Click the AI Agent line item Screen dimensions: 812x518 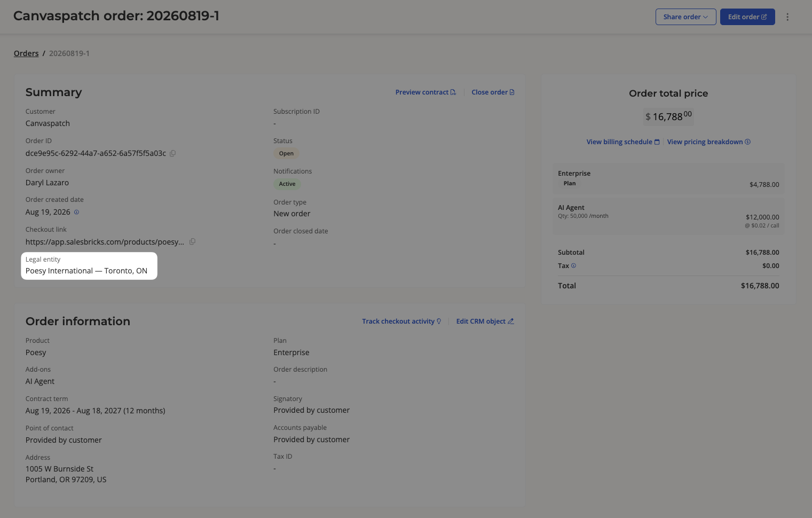668,216
